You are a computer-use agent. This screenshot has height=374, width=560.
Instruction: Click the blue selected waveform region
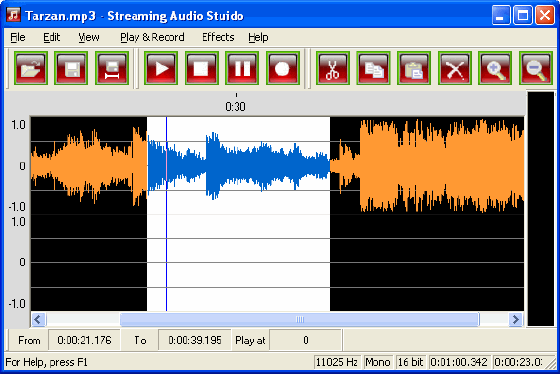point(238,166)
